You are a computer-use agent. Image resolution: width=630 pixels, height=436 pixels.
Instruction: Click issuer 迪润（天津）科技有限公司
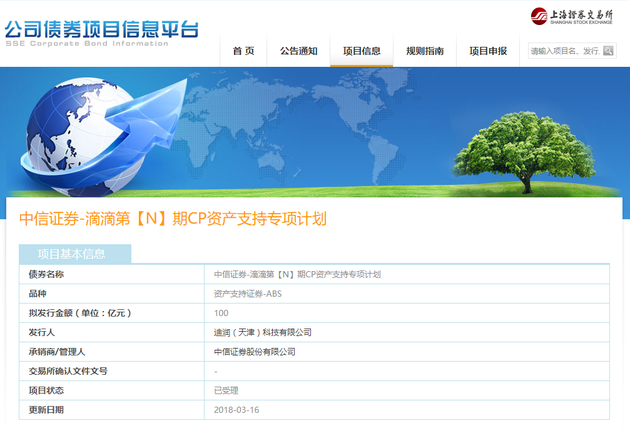(263, 332)
